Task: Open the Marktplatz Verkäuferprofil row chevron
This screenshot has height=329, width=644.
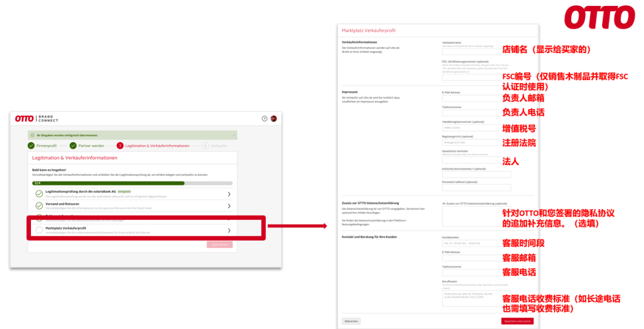Action: pyautogui.click(x=229, y=230)
